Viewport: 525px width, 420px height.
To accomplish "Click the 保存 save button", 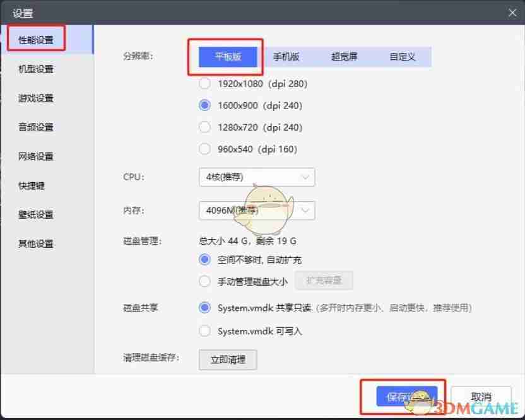I will (x=408, y=397).
